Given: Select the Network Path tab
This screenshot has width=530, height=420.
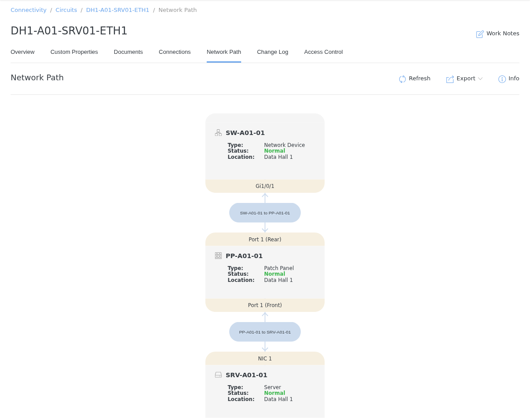Looking at the screenshot, I should click(x=224, y=52).
